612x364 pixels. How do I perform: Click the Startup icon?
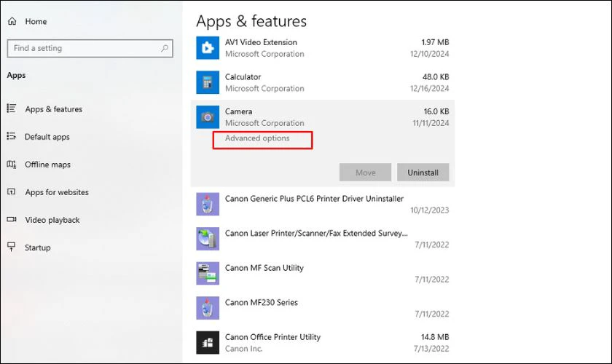[x=12, y=247]
